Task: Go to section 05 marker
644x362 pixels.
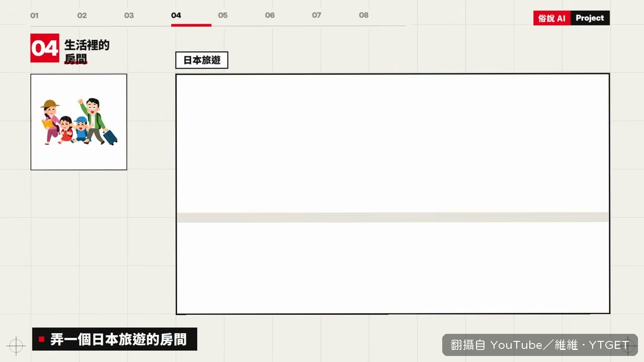Action: click(223, 15)
